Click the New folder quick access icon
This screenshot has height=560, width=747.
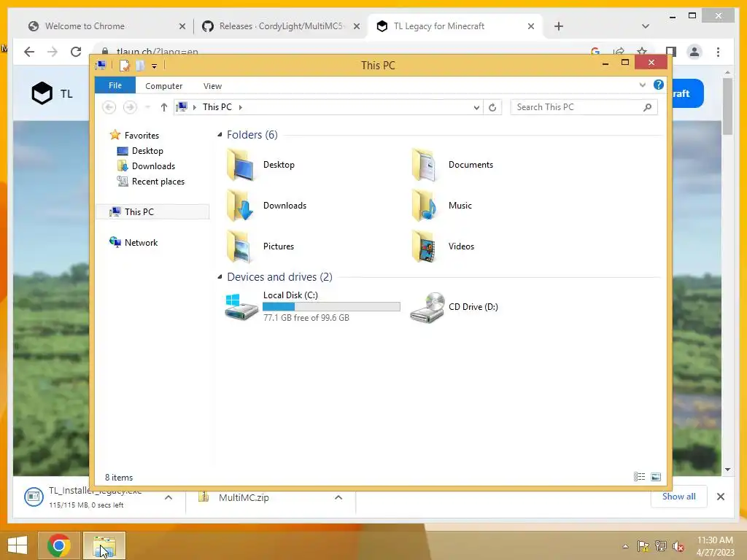click(139, 65)
